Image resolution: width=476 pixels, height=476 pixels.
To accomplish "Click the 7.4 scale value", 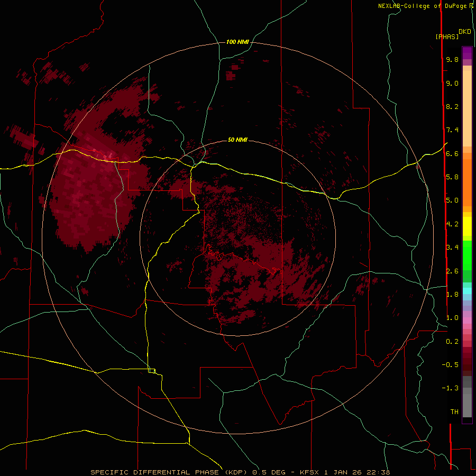I will [452, 130].
